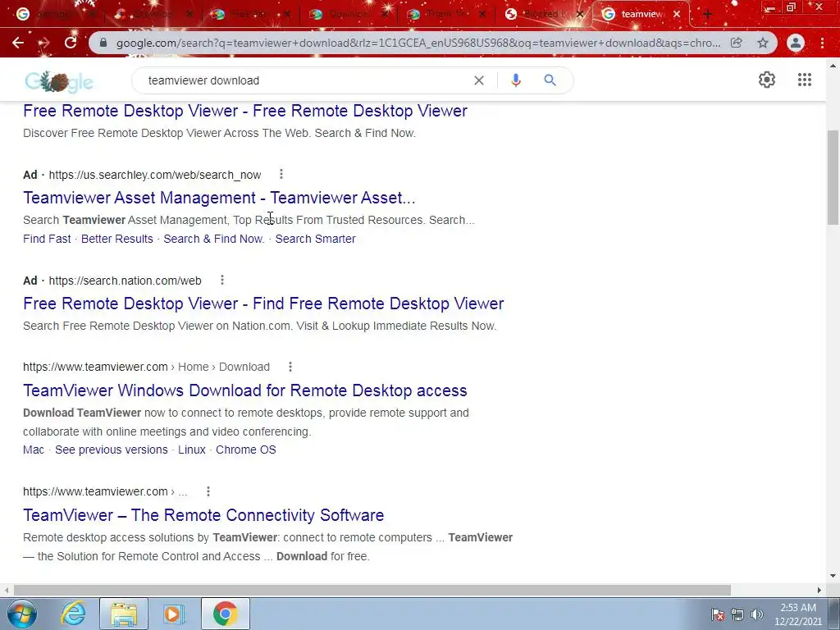Click the Search & Find Now sitelink
The height and width of the screenshot is (630, 840).
tap(214, 239)
